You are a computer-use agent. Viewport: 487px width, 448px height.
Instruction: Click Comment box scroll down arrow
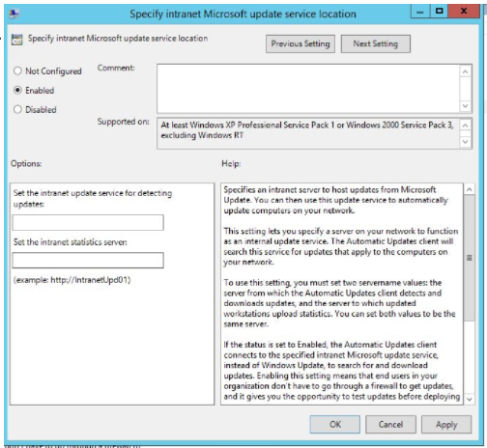click(465, 106)
